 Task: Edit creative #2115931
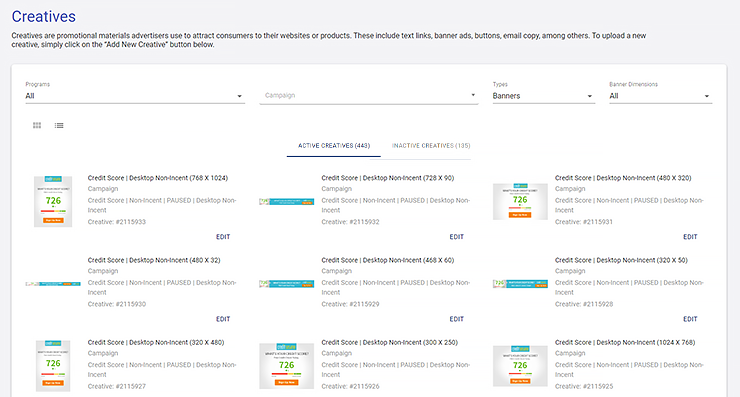(690, 237)
